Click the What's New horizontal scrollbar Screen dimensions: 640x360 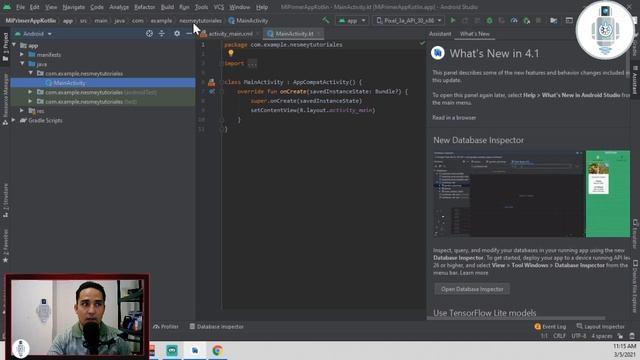[516, 318]
